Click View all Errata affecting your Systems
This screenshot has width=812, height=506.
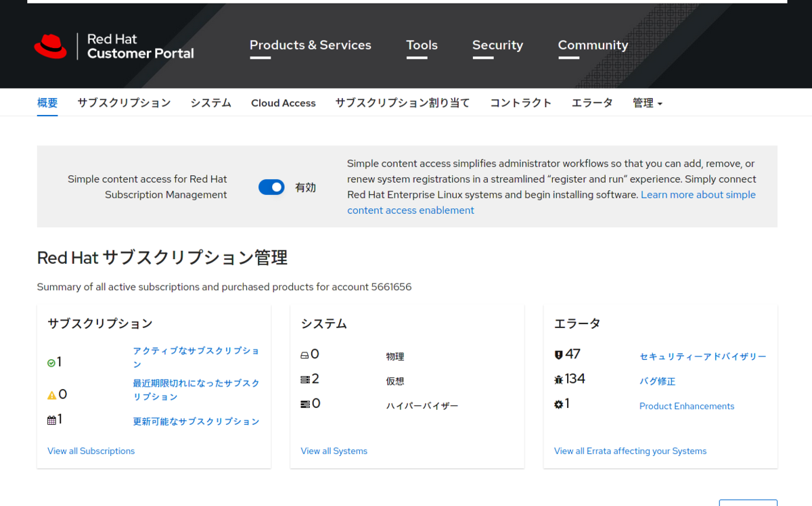coord(631,451)
